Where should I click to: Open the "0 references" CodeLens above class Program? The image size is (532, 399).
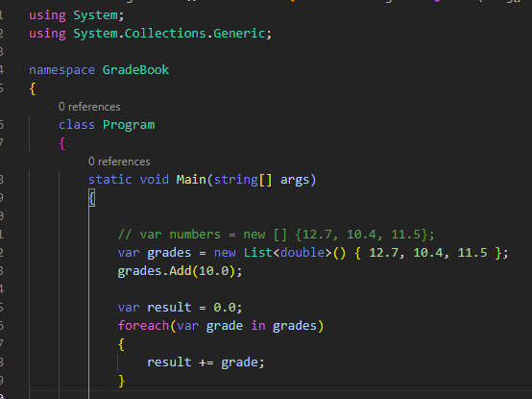tap(89, 107)
